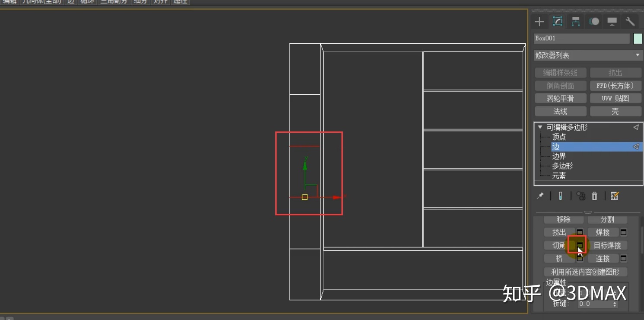This screenshot has height=320, width=644.
Task: Open the 挤出 settings box icon
Action: 580,232
